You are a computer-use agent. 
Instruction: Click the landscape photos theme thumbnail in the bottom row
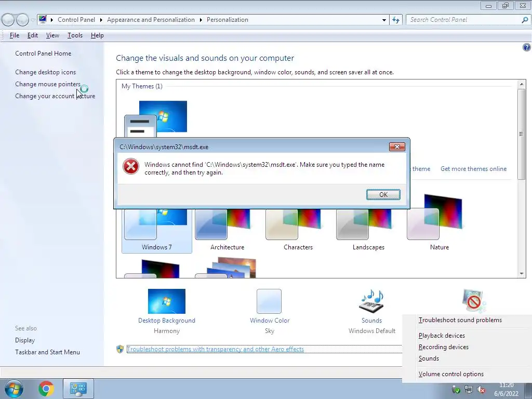tap(225, 268)
